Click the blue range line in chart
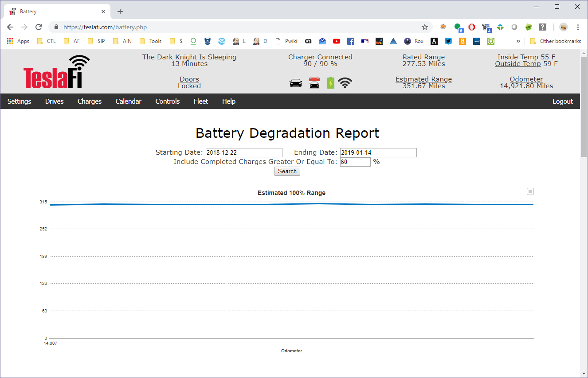The height and width of the screenshot is (378, 588). click(291, 204)
